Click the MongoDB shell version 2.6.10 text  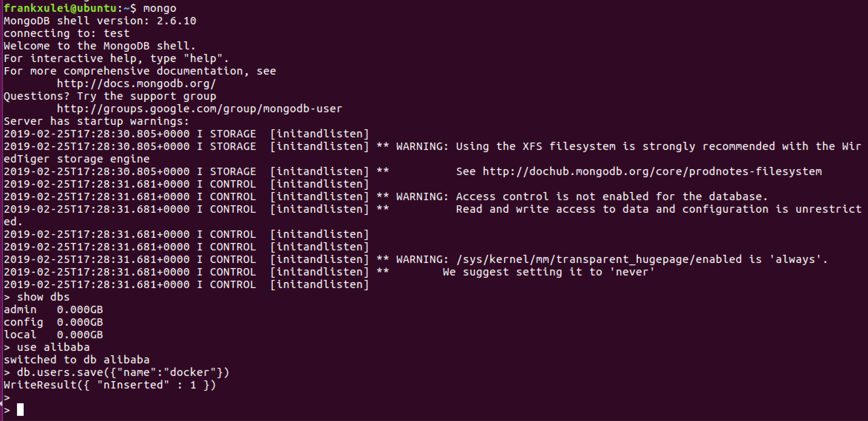100,21
